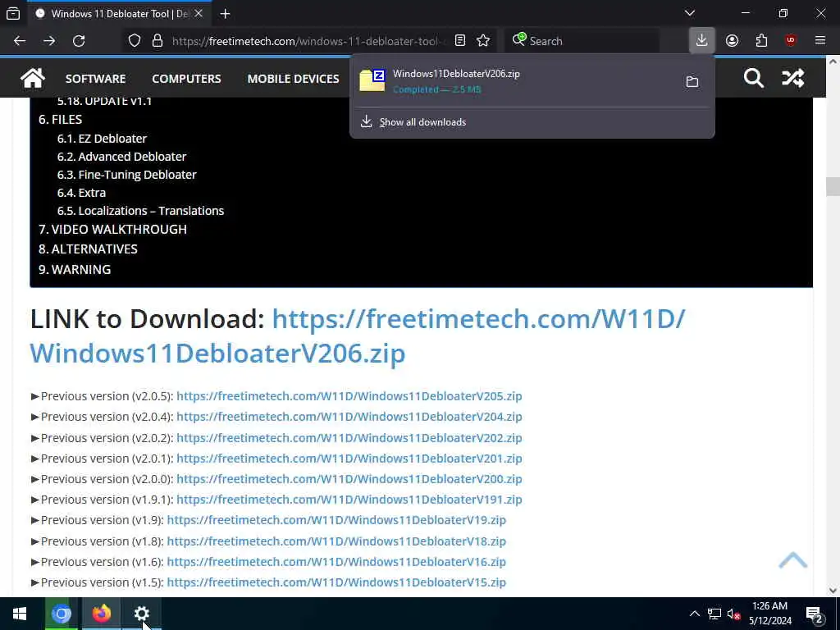
Task: Jump to 6.2. Advanced Debloater
Action: coord(121,157)
